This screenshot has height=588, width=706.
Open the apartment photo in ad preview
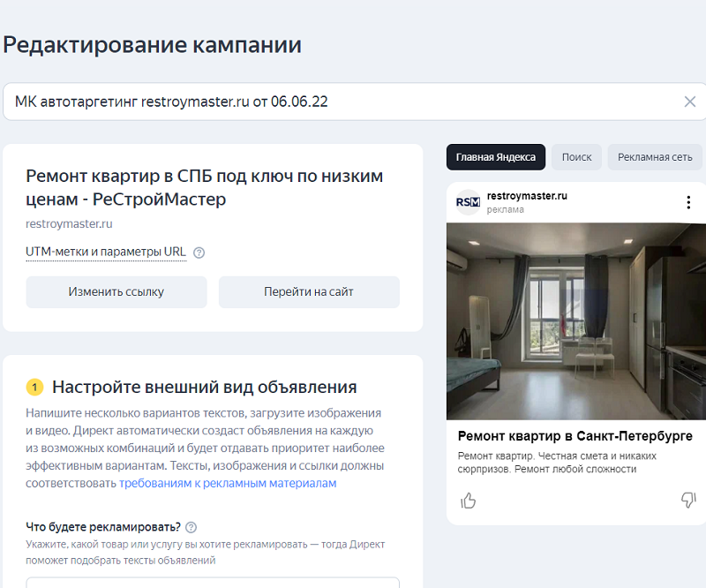click(x=576, y=321)
